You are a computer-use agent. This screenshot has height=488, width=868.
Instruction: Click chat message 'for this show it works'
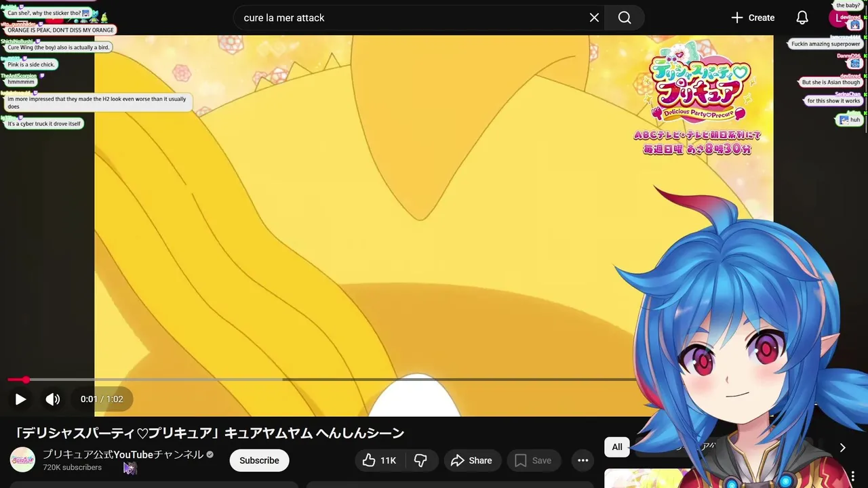pos(833,101)
